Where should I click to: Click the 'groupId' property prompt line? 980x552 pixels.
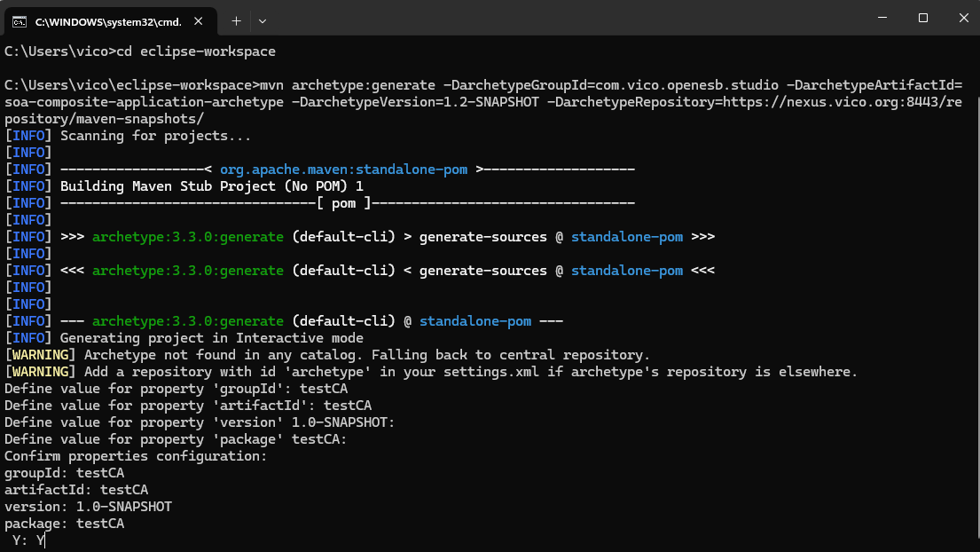click(x=176, y=389)
